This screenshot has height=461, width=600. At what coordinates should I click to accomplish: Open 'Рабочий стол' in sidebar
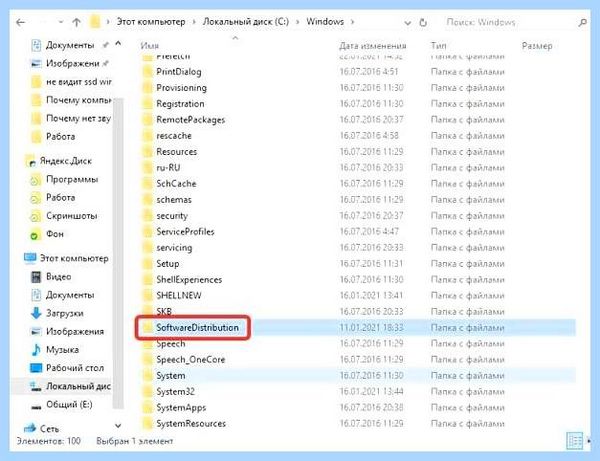[x=75, y=368]
